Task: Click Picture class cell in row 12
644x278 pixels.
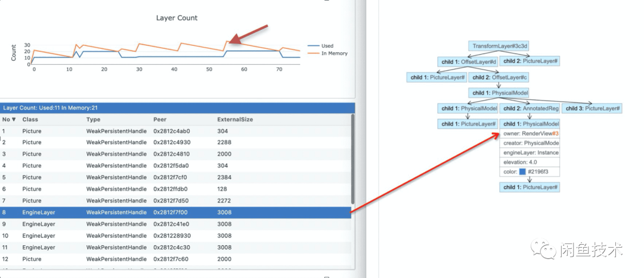Action: (x=32, y=259)
